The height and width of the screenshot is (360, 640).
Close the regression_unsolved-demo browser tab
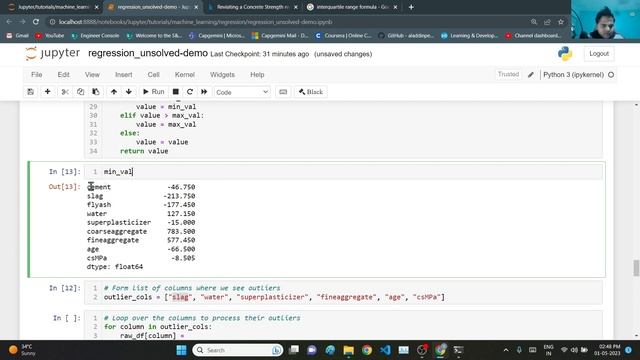pyautogui.click(x=196, y=7)
